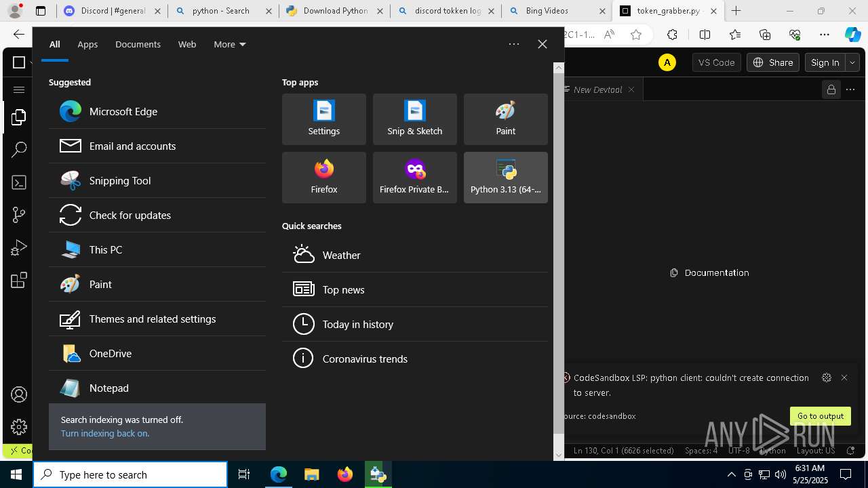The width and height of the screenshot is (868, 488).
Task: Expand Sign In dropdown arrow
Action: [x=852, y=62]
